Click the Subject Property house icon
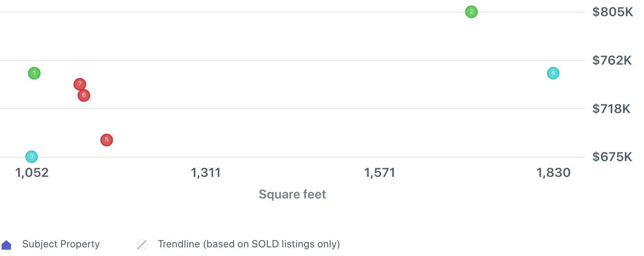The image size is (644, 256). click(x=7, y=245)
